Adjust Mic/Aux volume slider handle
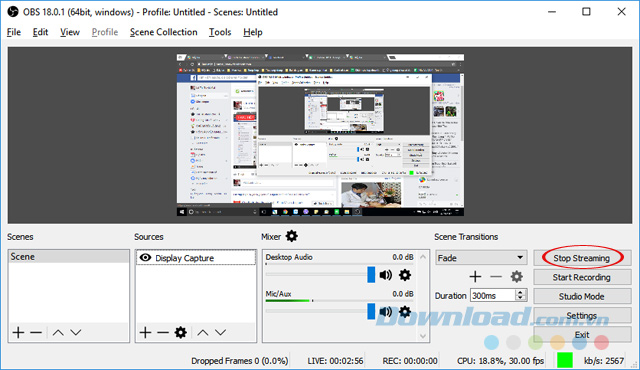 click(371, 311)
